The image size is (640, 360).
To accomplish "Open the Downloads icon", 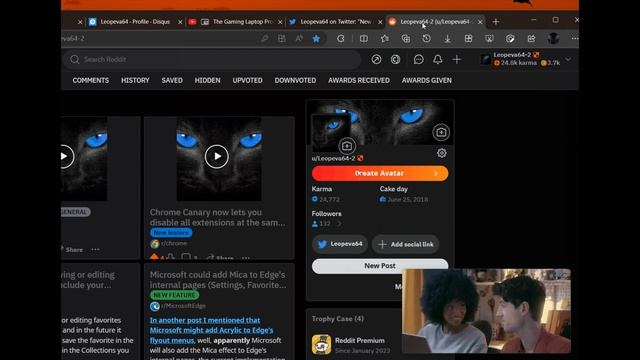I will point(447,38).
